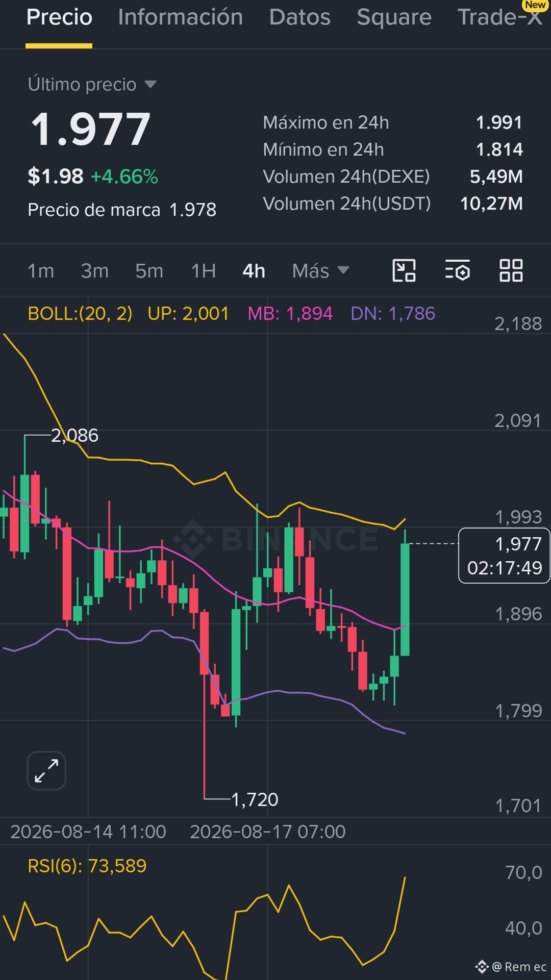Tap the 2,086 high marker
The width and height of the screenshot is (551, 980).
tap(74, 435)
